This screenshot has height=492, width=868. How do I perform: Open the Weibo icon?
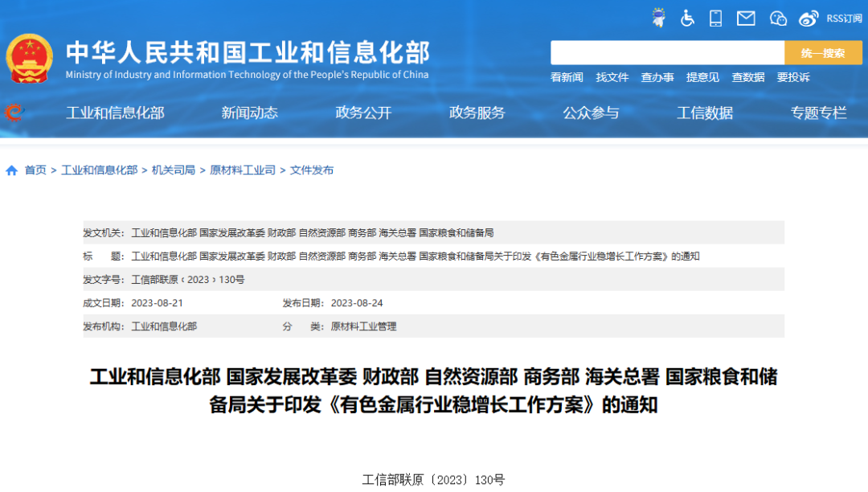[809, 18]
